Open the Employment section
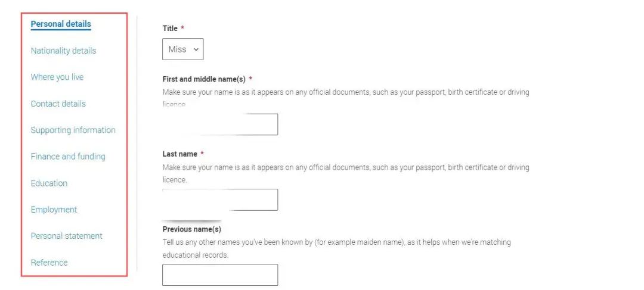644x290 pixels. (x=54, y=209)
